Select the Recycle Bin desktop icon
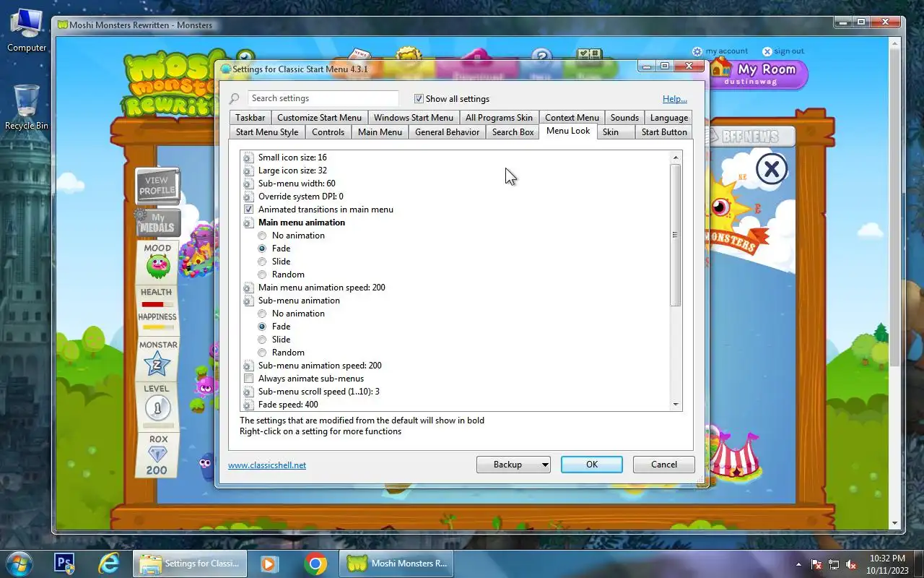The image size is (924, 578). tap(27, 107)
